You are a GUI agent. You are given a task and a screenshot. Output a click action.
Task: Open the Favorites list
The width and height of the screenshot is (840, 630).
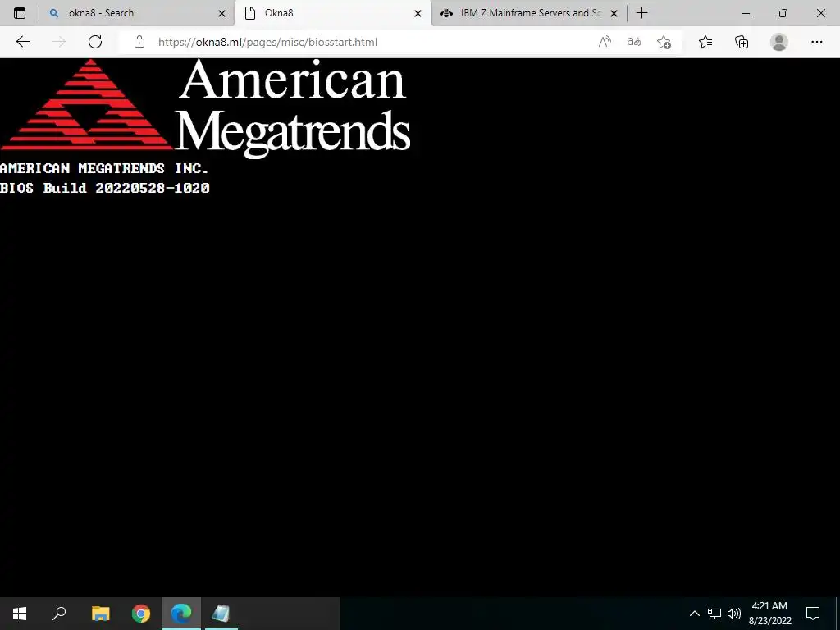(x=705, y=42)
